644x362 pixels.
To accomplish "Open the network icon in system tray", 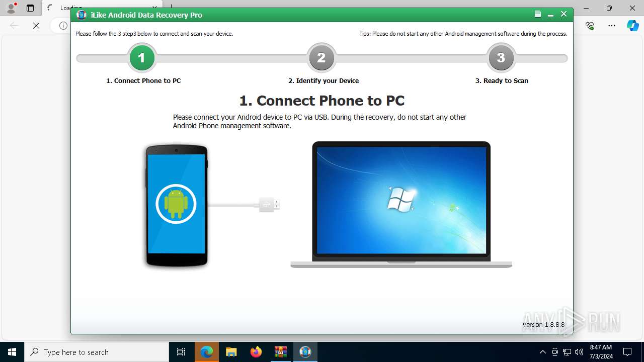I will pyautogui.click(x=567, y=352).
